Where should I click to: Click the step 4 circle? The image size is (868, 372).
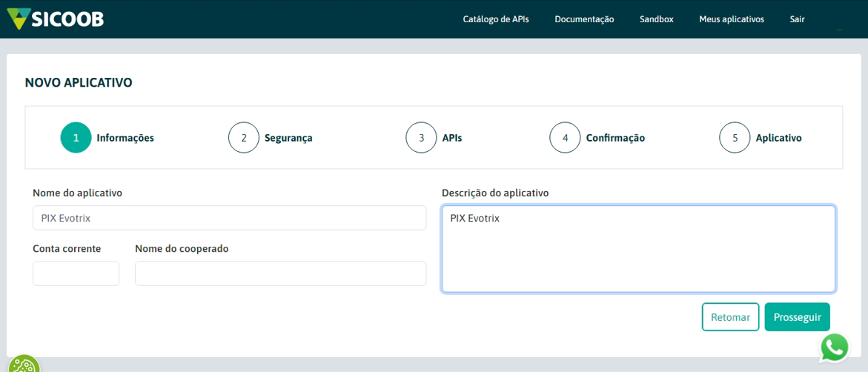(565, 138)
